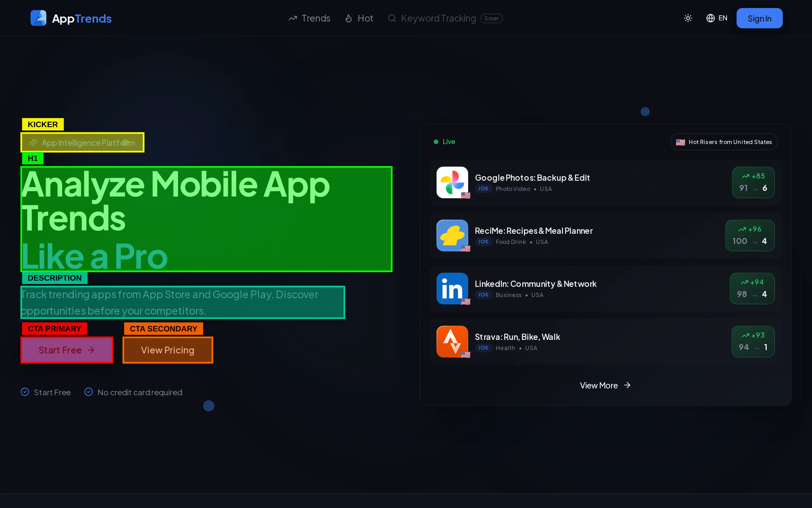
Task: Click the AppTrends logo icon
Action: [x=38, y=18]
